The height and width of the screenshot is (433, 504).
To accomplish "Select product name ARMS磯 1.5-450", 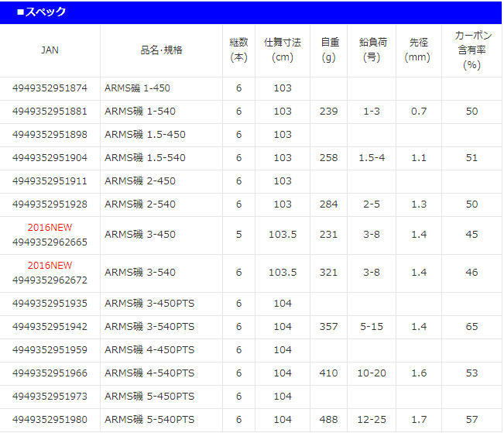I will point(145,135).
